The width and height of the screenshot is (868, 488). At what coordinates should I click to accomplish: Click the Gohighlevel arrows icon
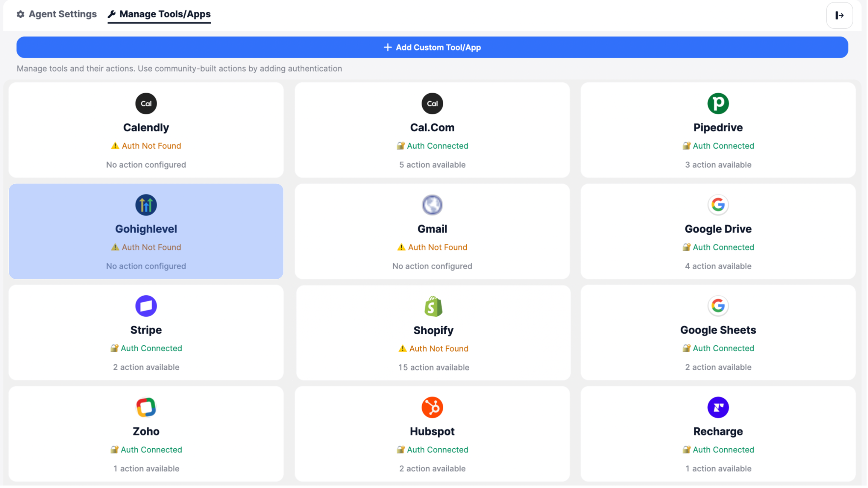click(x=146, y=205)
